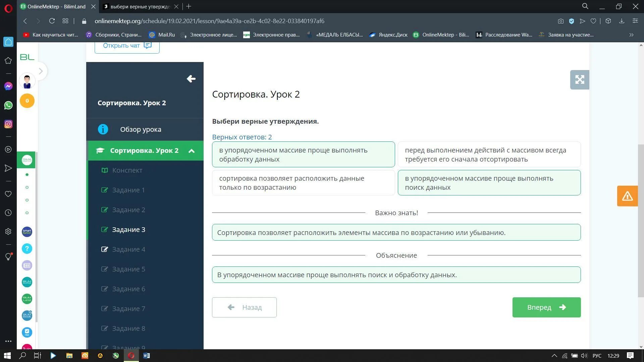Open WhatsApp in Opera sidebar
The height and width of the screenshot is (362, 644).
pyautogui.click(x=8, y=105)
